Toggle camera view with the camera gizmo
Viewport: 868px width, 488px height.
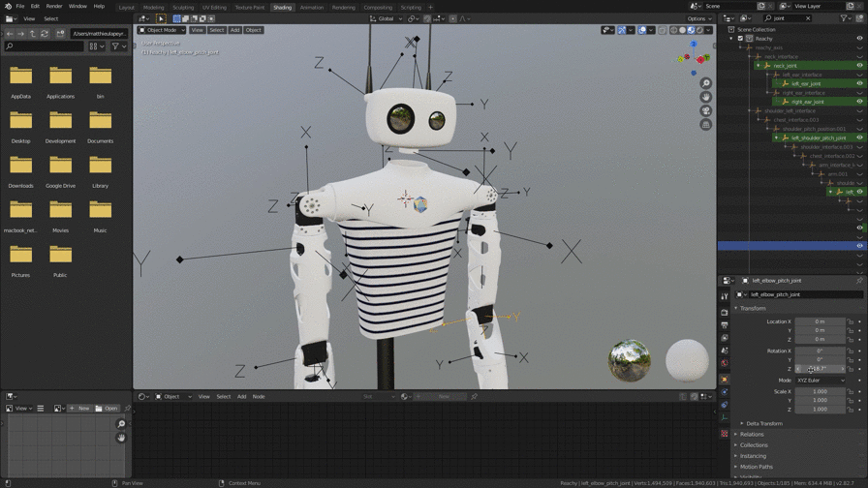point(706,110)
